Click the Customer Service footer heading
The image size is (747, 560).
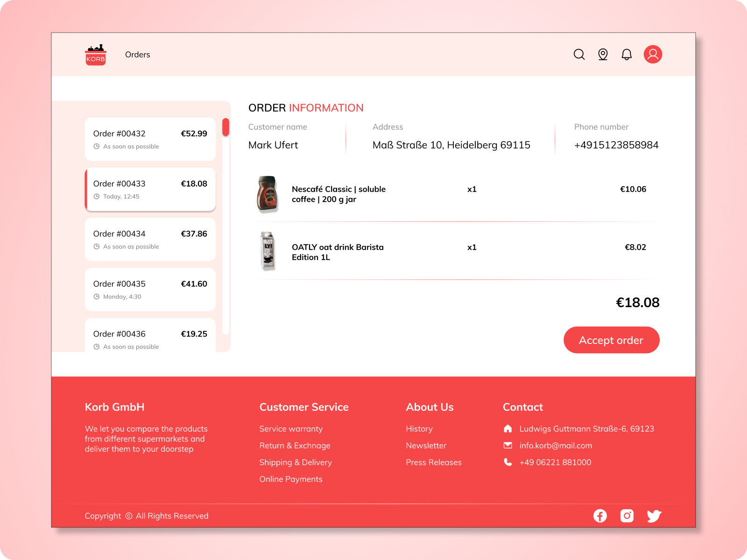coord(304,407)
